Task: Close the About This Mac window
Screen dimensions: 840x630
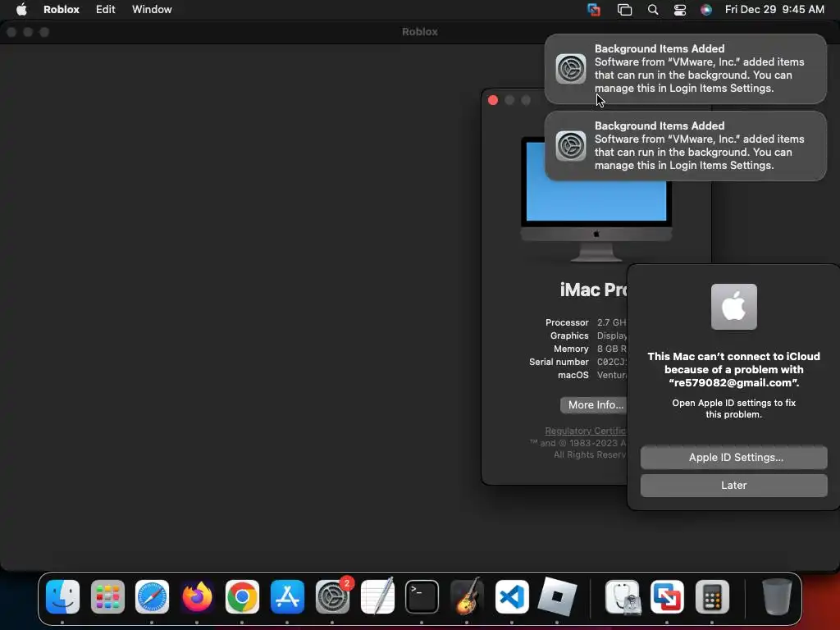Action: [x=493, y=100]
